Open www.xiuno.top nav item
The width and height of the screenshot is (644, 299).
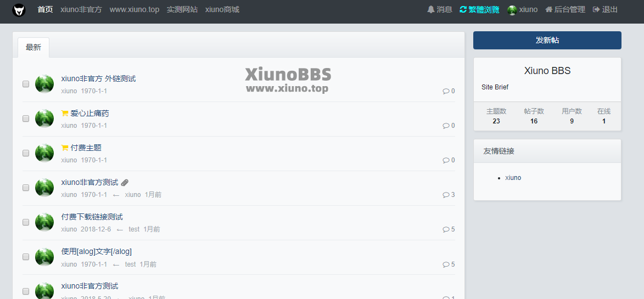135,9
